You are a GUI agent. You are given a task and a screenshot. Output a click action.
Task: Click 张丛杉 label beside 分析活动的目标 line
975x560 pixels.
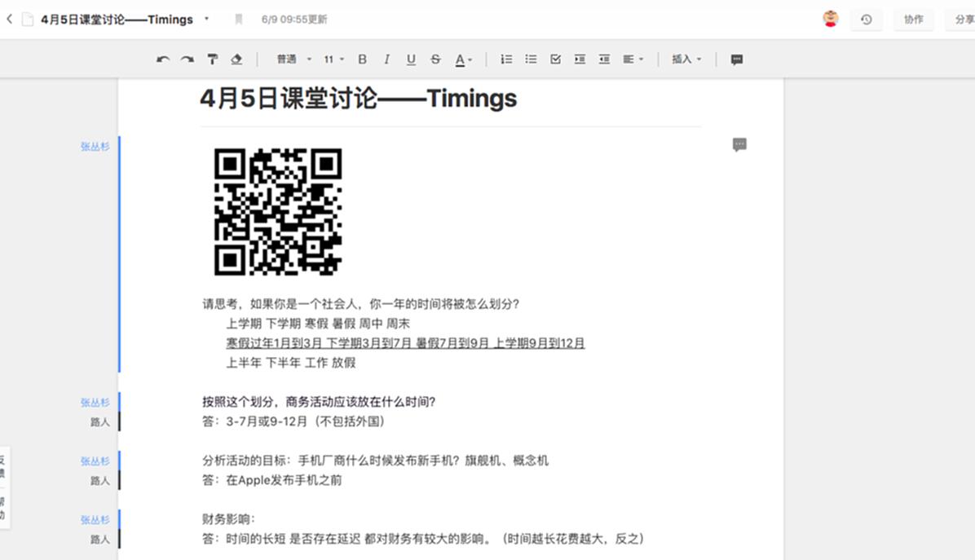click(95, 461)
